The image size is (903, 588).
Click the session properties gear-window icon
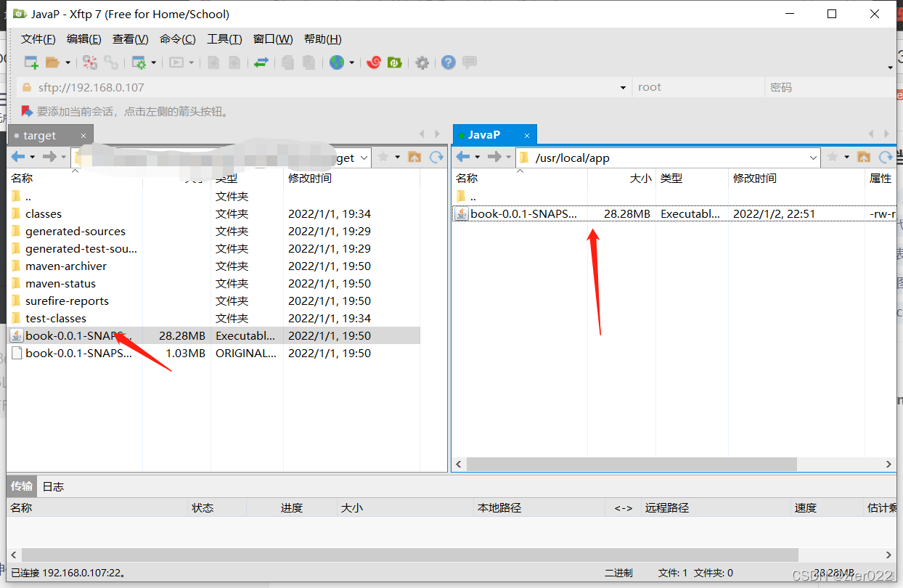tap(139, 62)
